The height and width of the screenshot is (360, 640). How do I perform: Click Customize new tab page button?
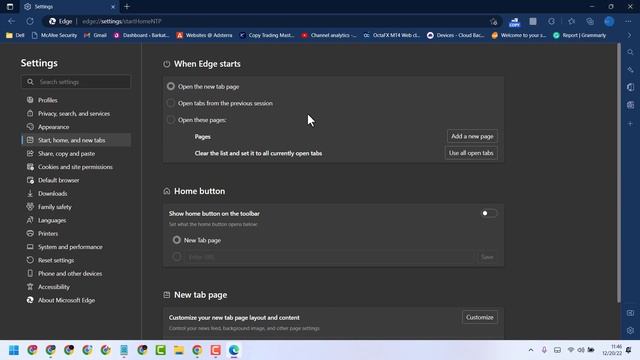[x=480, y=317]
